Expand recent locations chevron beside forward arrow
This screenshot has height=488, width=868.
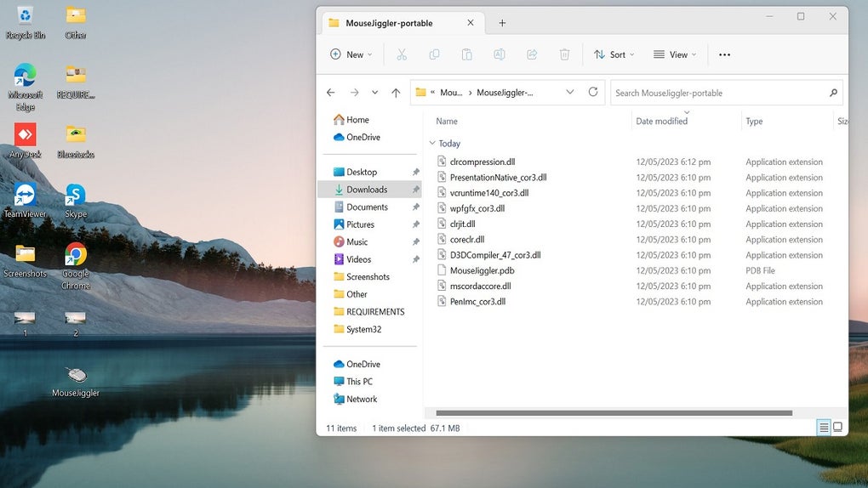(x=374, y=93)
